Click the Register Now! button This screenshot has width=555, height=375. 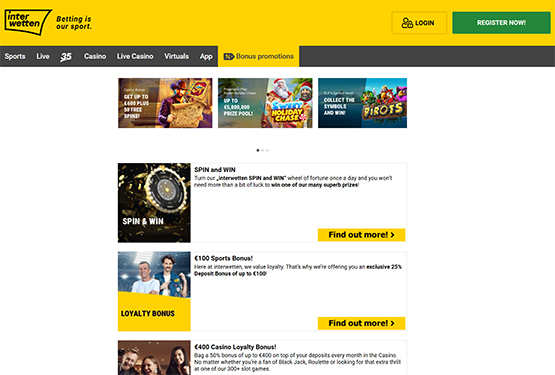pos(501,23)
